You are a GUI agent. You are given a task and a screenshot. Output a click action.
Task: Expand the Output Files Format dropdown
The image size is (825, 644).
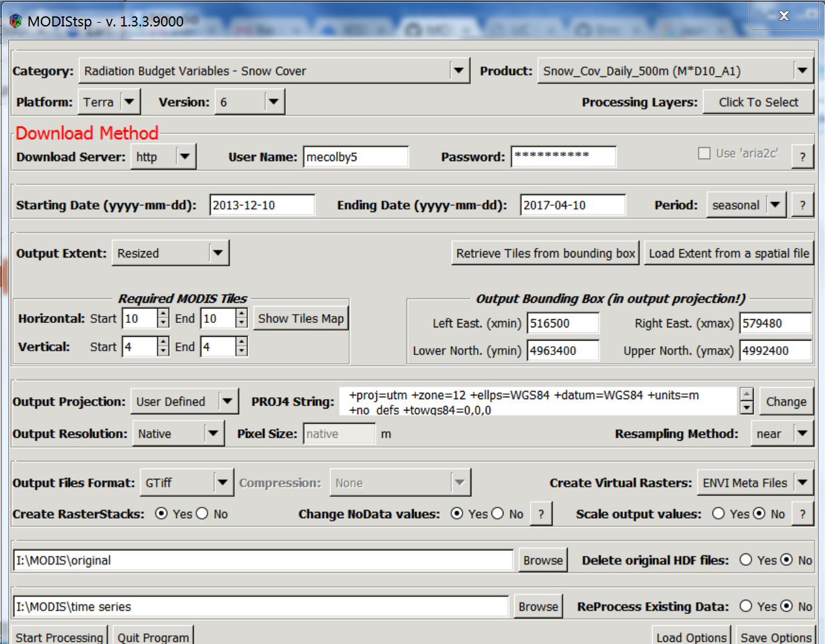[x=223, y=482]
